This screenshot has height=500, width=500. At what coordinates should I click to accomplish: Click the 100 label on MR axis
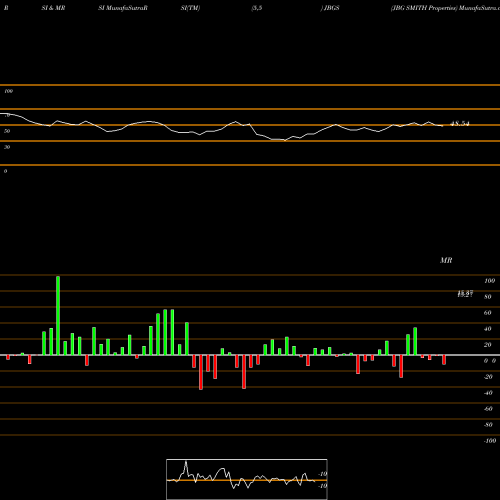click(489, 281)
